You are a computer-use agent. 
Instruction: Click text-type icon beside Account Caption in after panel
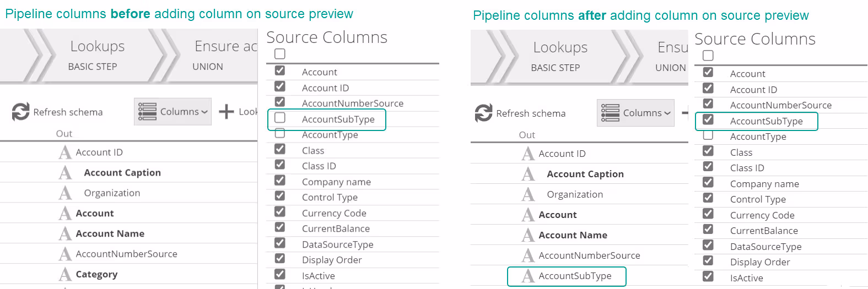(x=528, y=174)
